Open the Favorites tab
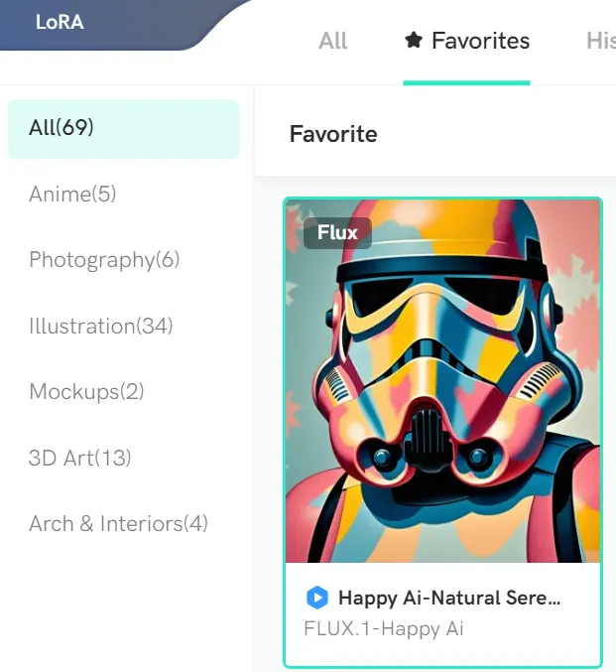 coord(467,41)
